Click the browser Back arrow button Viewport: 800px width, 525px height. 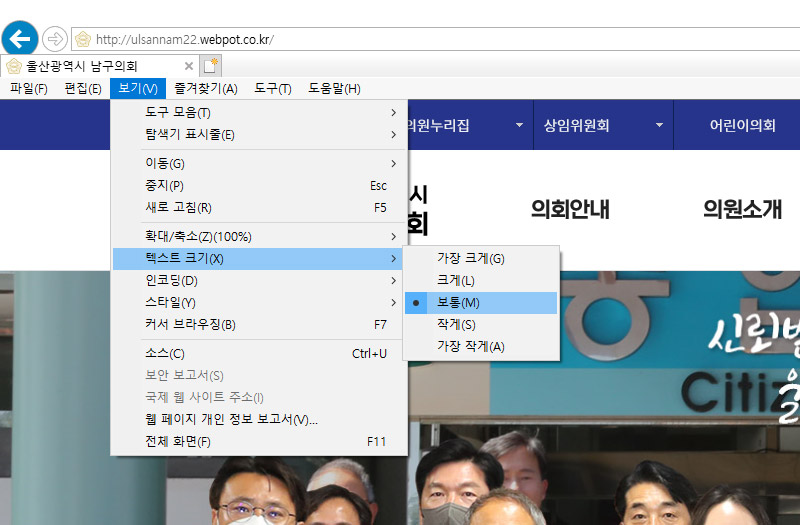[20, 38]
